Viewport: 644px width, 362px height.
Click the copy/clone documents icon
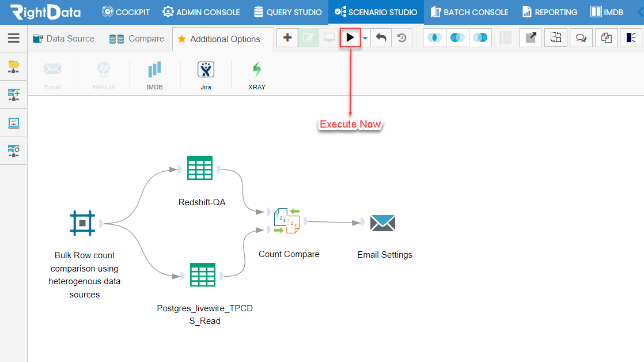[606, 38]
